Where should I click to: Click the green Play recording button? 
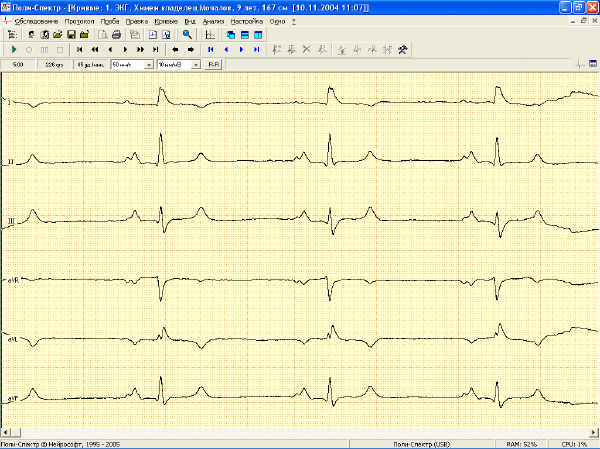tap(14, 49)
